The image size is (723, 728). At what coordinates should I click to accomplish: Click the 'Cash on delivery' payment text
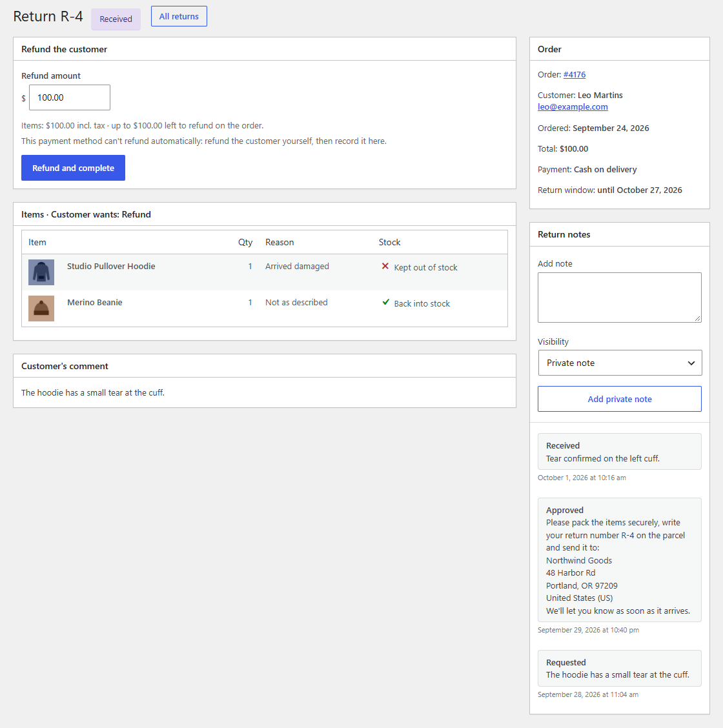[605, 170]
